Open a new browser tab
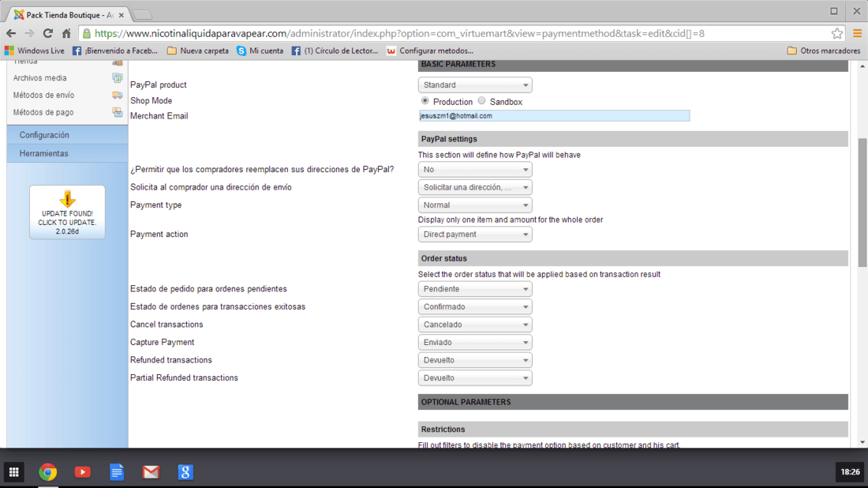This screenshot has width=868, height=488. pyautogui.click(x=143, y=15)
